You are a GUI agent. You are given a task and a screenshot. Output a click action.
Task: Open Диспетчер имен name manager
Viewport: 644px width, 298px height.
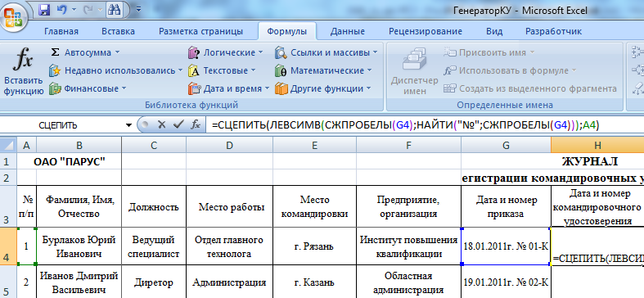(414, 72)
